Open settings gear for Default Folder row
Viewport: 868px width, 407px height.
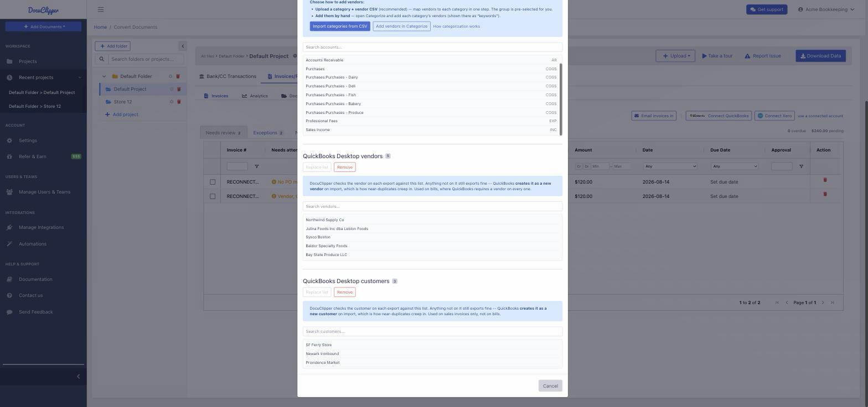pyautogui.click(x=170, y=76)
